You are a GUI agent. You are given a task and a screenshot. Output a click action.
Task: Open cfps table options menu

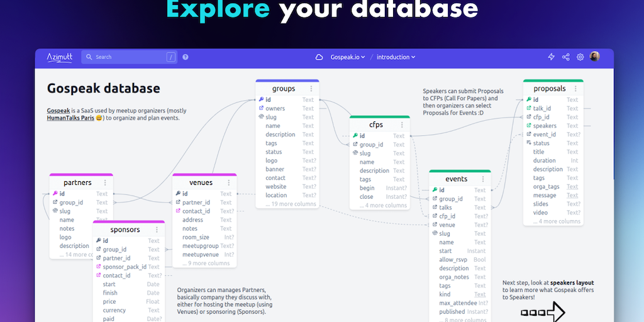point(402,125)
